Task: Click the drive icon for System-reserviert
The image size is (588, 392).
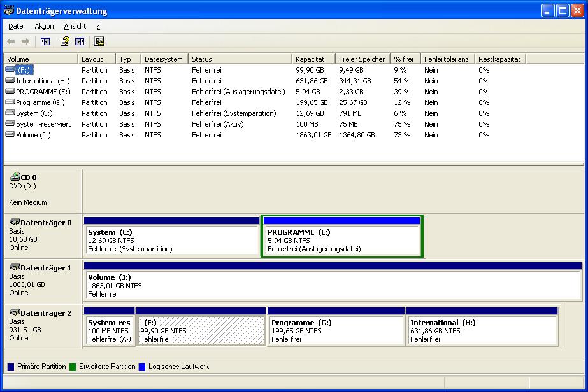Action: [10, 123]
